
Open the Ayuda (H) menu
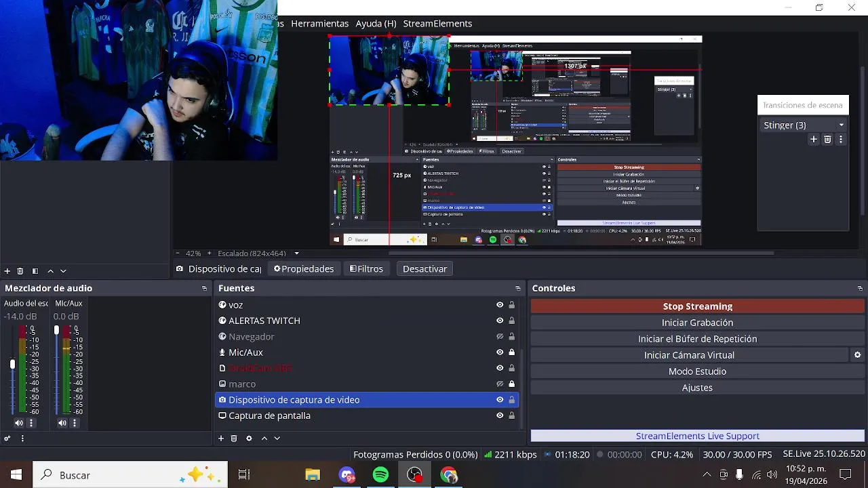[x=376, y=24]
